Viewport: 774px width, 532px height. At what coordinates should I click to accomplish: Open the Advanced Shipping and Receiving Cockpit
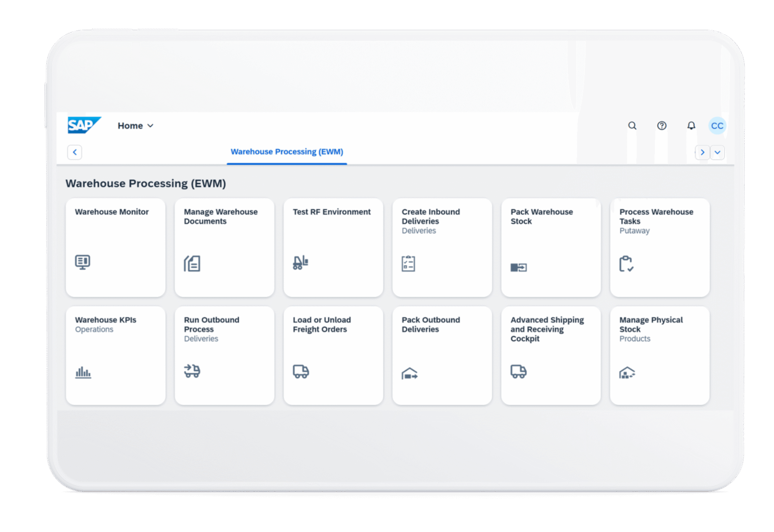pyautogui.click(x=551, y=356)
